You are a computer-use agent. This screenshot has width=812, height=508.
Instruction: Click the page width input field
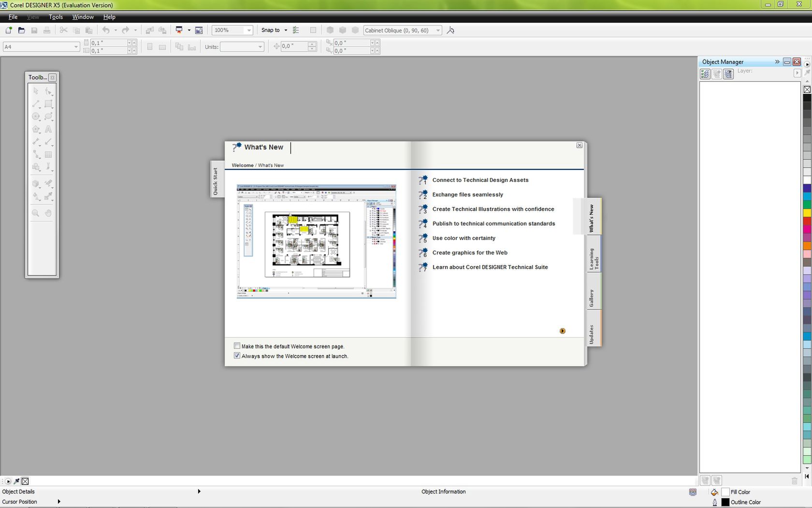click(x=108, y=43)
